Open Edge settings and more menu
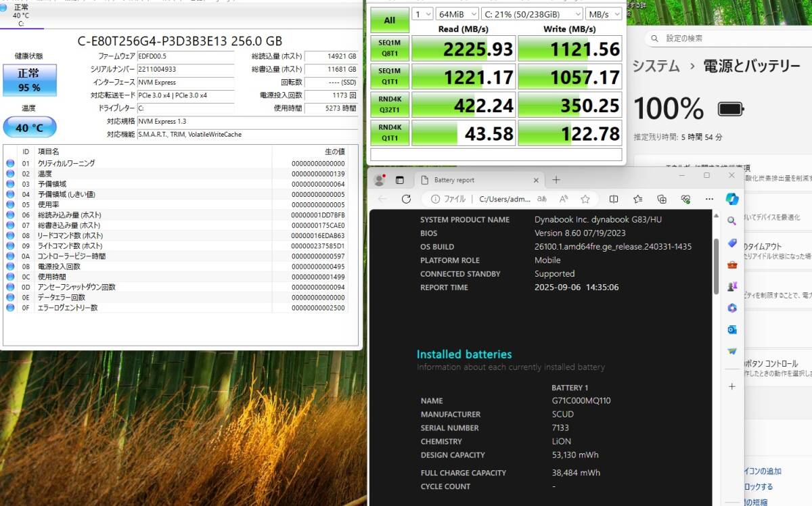 (x=708, y=199)
